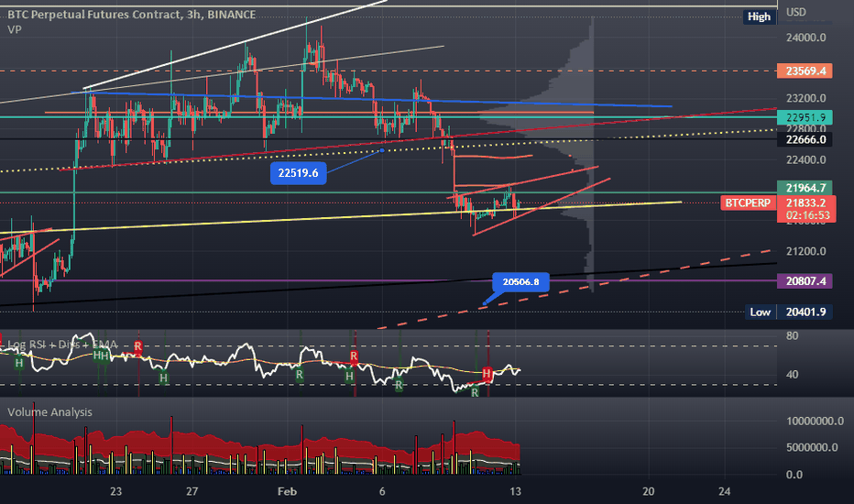Click the 5000000.0 volume scale value

click(812, 447)
